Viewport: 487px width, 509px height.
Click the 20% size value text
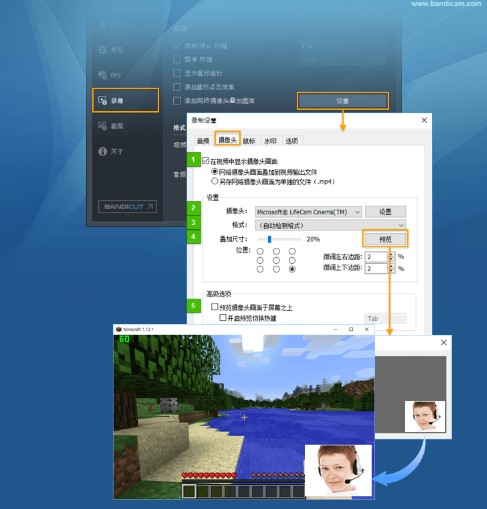(313, 239)
